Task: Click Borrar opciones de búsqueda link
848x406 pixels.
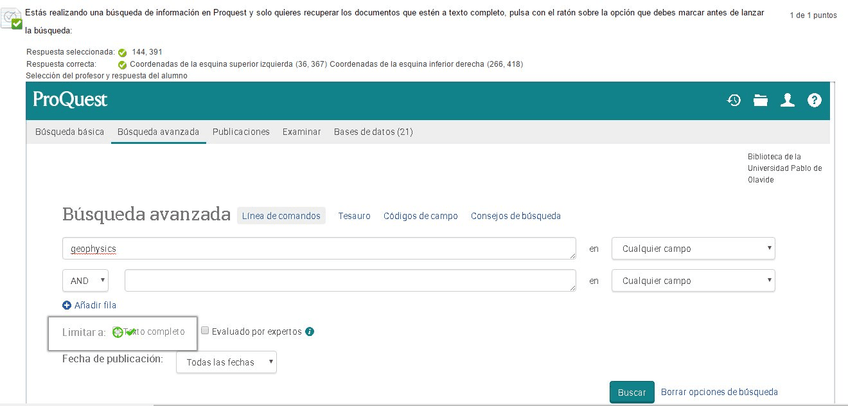Action: click(x=719, y=392)
